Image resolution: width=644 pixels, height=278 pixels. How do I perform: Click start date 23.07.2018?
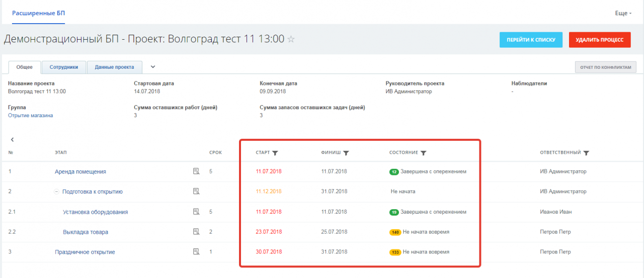coord(269,232)
